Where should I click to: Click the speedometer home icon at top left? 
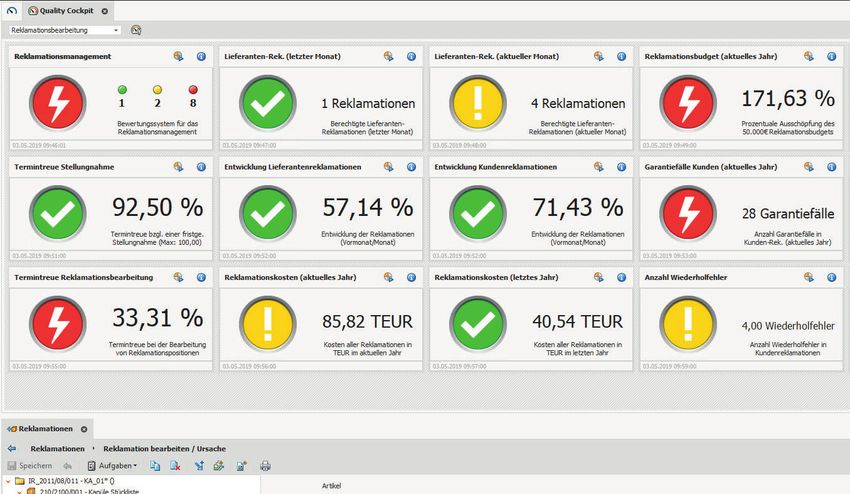coord(11,10)
